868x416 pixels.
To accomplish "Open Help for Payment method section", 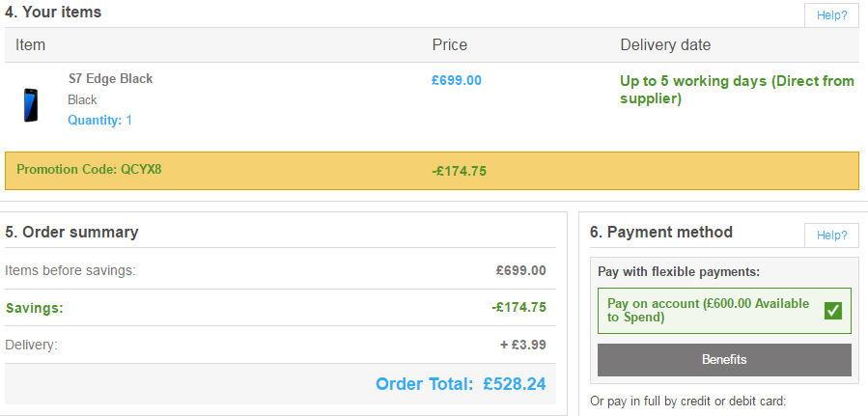I will (831, 235).
